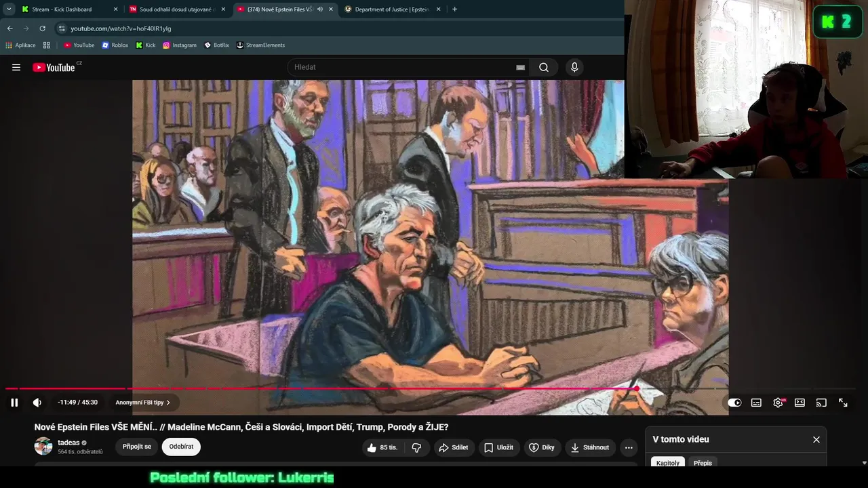The width and height of the screenshot is (868, 488).
Task: Close the Nové Epstein Files tab
Action: point(331,9)
